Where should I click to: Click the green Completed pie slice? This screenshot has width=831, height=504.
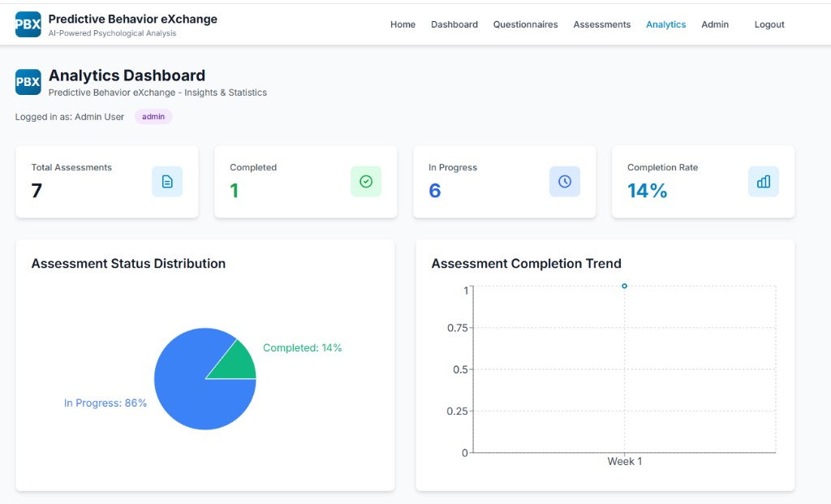[239, 364]
